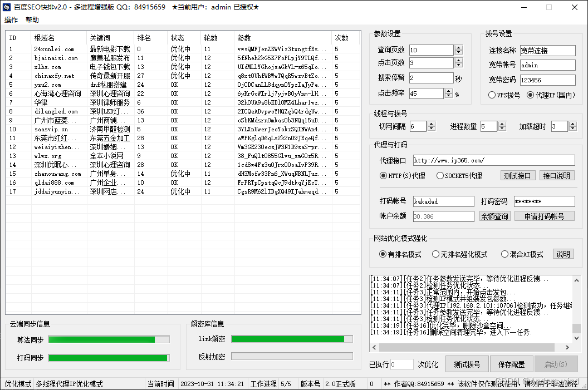Viewport: 588px width, 390px height.
Task: Select SOCKET5代理 radio button
Action: (459, 176)
